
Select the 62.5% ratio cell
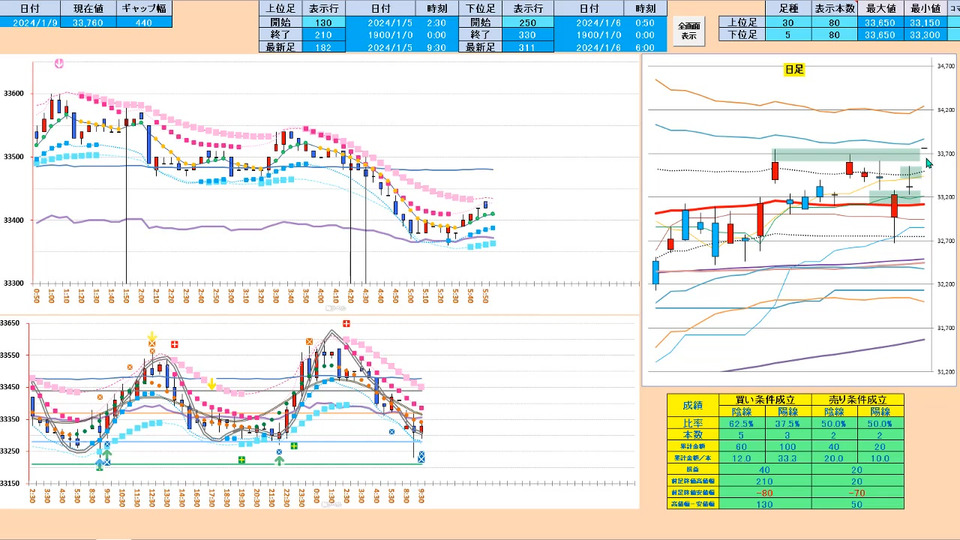[x=741, y=423]
